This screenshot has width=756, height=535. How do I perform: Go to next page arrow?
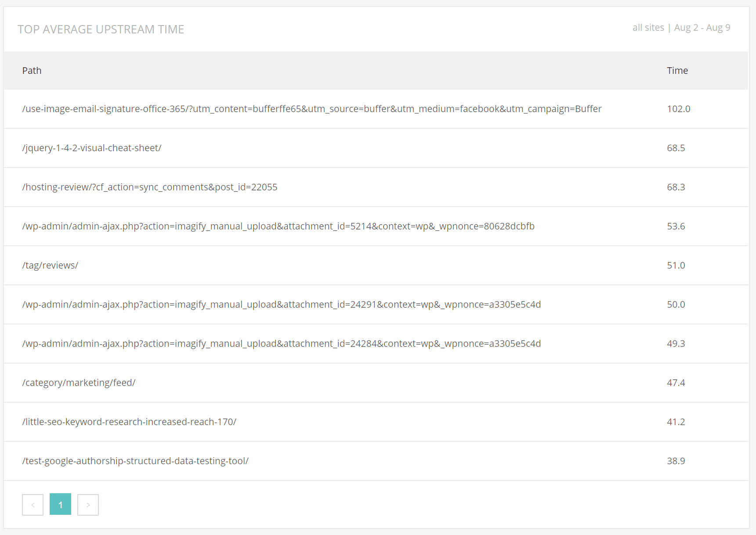pyautogui.click(x=88, y=505)
